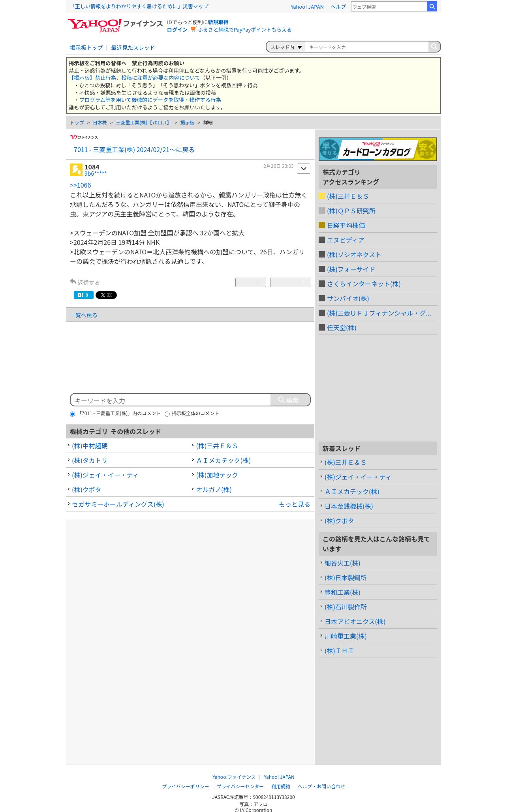Image resolution: width=507 pixels, height=812 pixels.
Task: Click the X share button
Action: pyautogui.click(x=106, y=295)
